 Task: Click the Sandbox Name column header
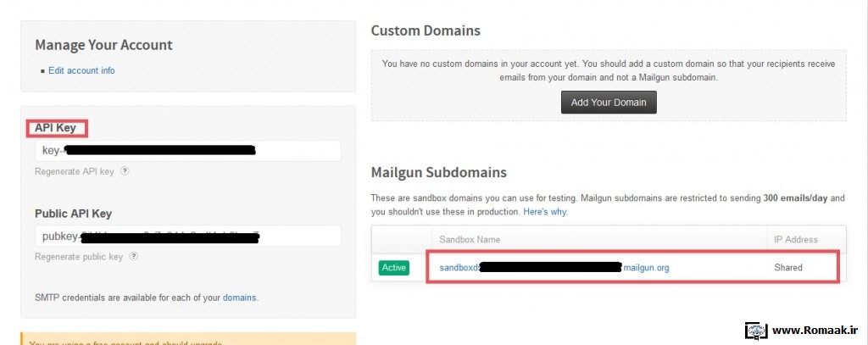470,239
